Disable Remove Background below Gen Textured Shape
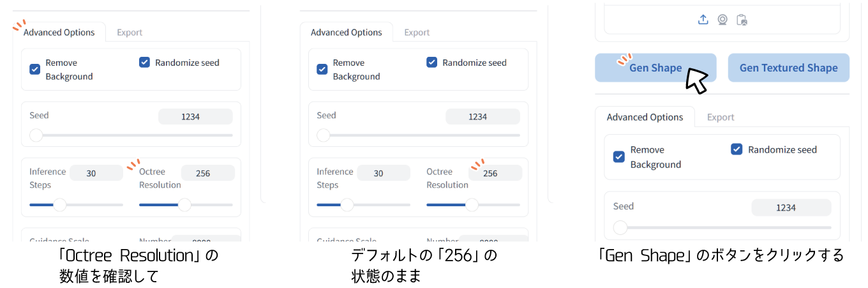This screenshot has width=868, height=288. [618, 156]
